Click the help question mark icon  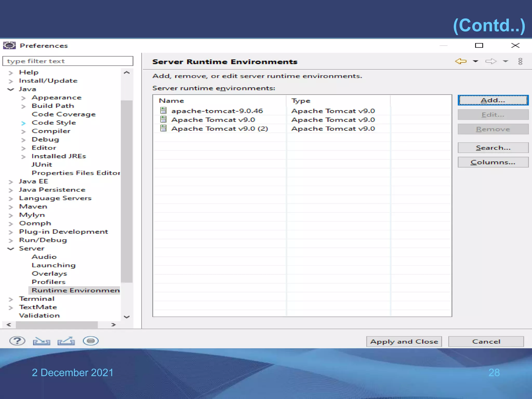[17, 341]
